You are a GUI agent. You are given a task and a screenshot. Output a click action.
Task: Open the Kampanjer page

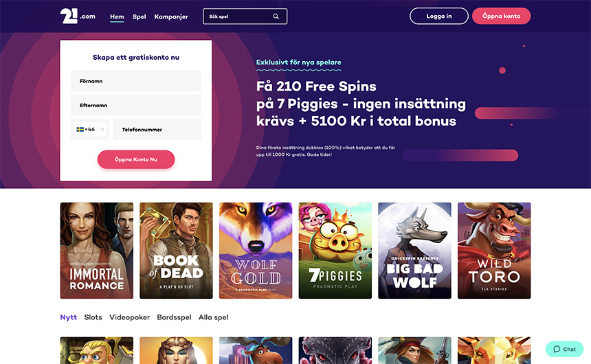point(171,16)
